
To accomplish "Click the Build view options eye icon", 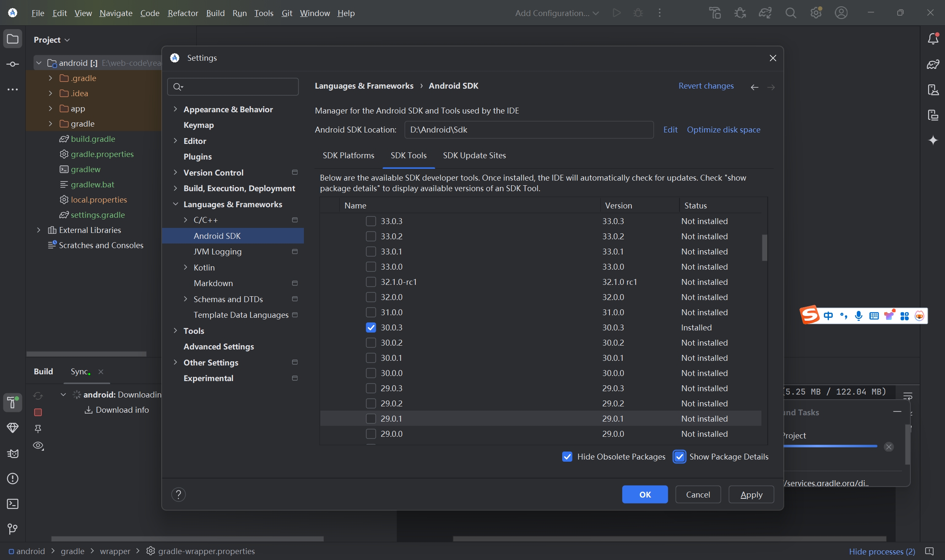I will point(38,446).
